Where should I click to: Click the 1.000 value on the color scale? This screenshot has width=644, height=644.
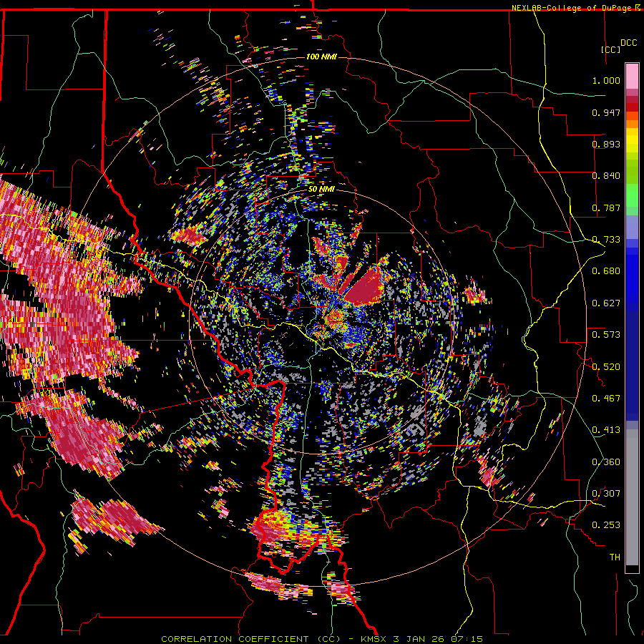(606, 80)
